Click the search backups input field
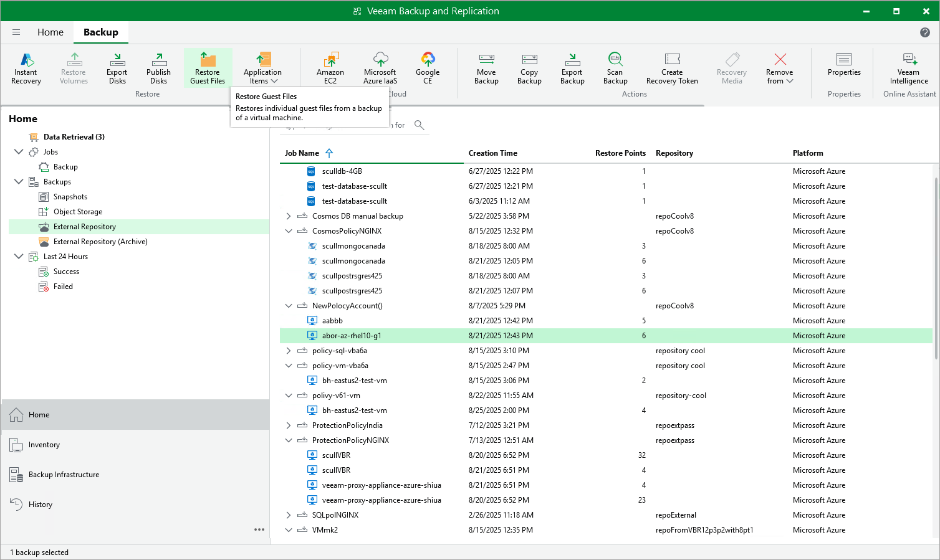This screenshot has width=940, height=560. pos(346,125)
